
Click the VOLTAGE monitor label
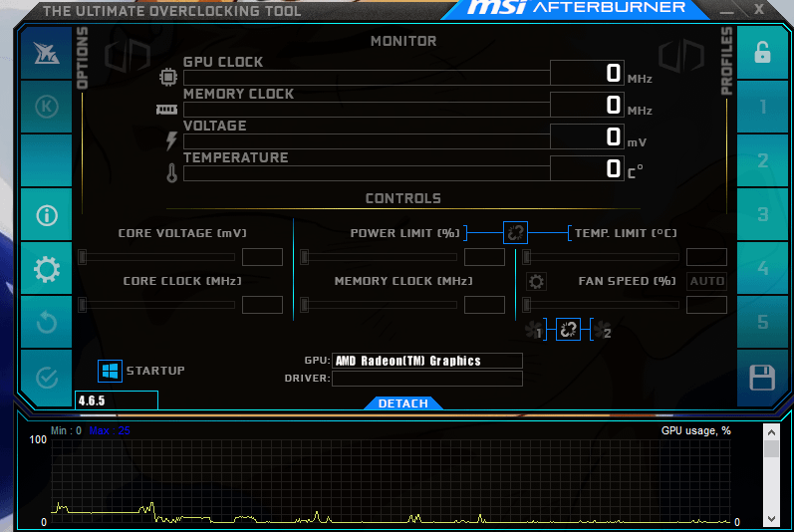tap(215, 127)
